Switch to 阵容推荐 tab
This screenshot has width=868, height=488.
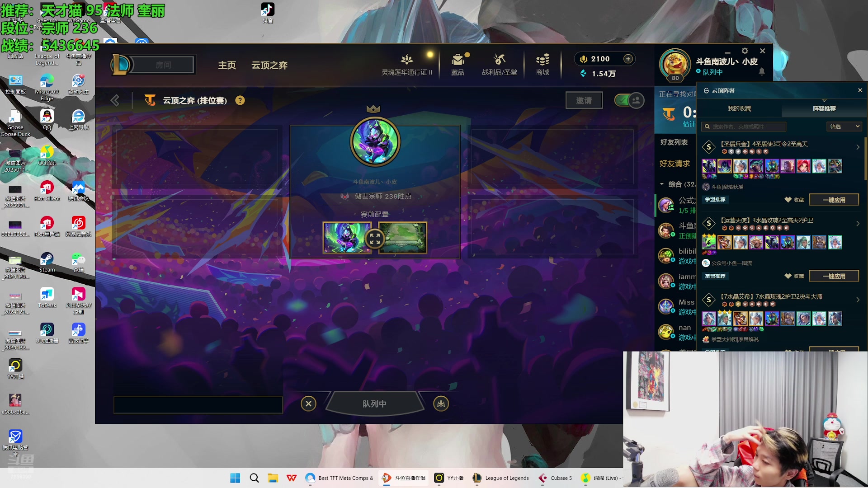pos(824,108)
